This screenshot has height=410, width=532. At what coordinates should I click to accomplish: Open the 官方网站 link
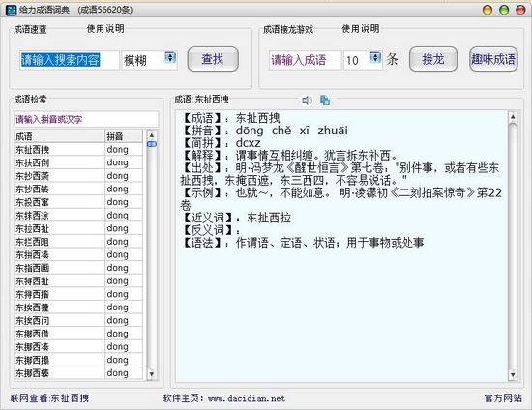(x=503, y=398)
